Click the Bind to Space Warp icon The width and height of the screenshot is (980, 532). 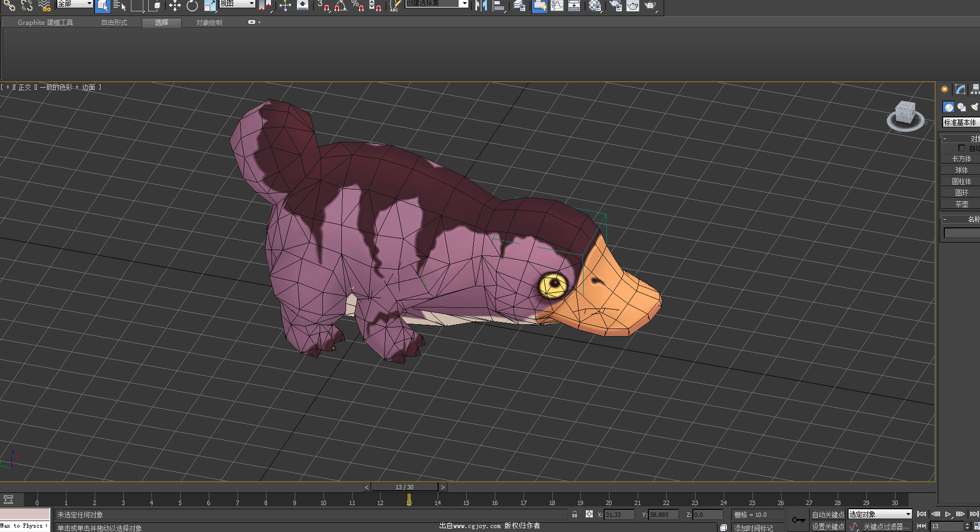pos(44,5)
